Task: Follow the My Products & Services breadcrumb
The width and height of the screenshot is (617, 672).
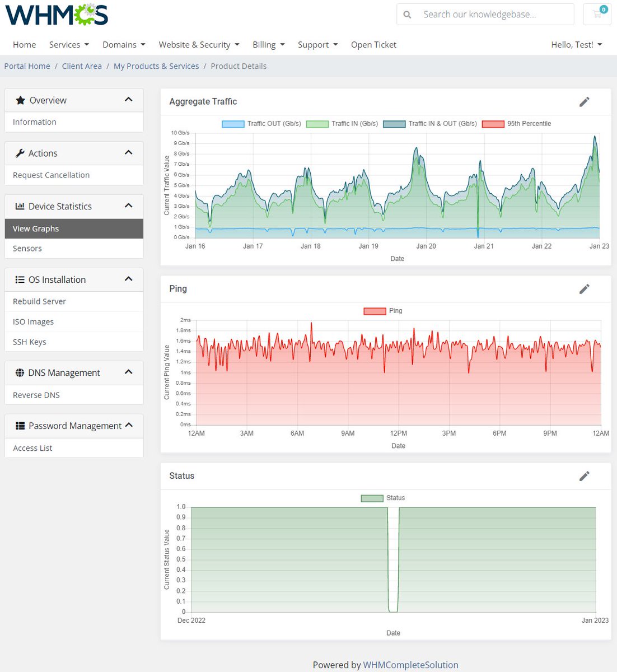Action: coord(156,66)
